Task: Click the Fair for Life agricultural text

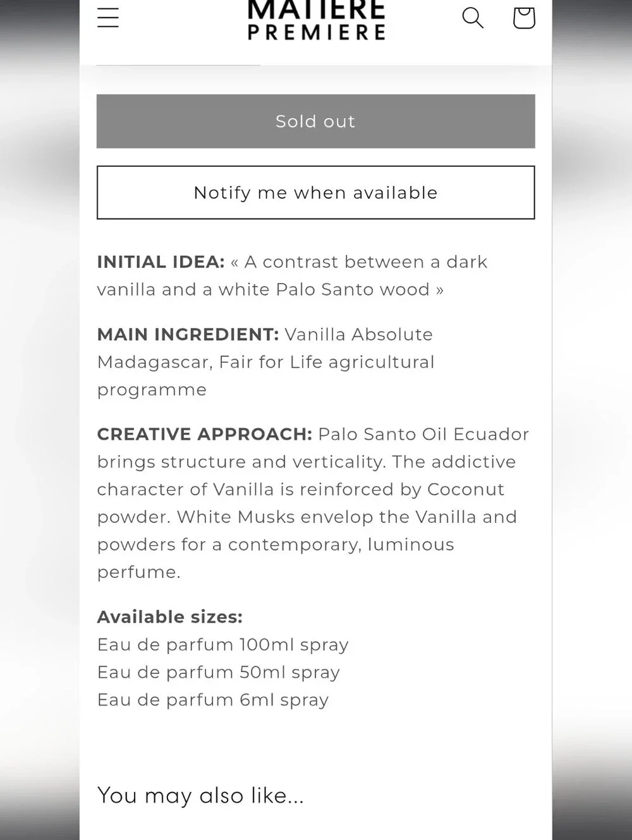Action: (327, 363)
